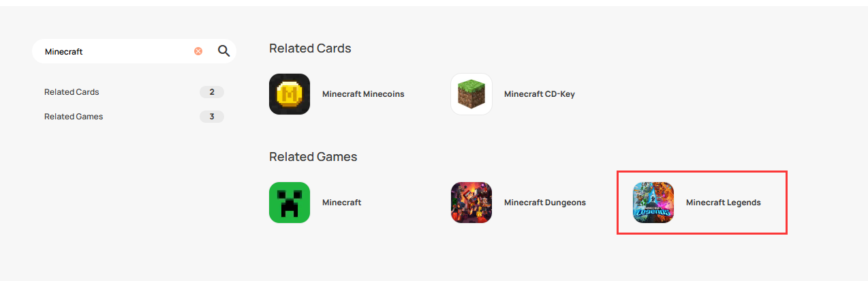Screen dimensions: 868x281
Task: Click the Related Games count badge 3
Action: point(212,117)
